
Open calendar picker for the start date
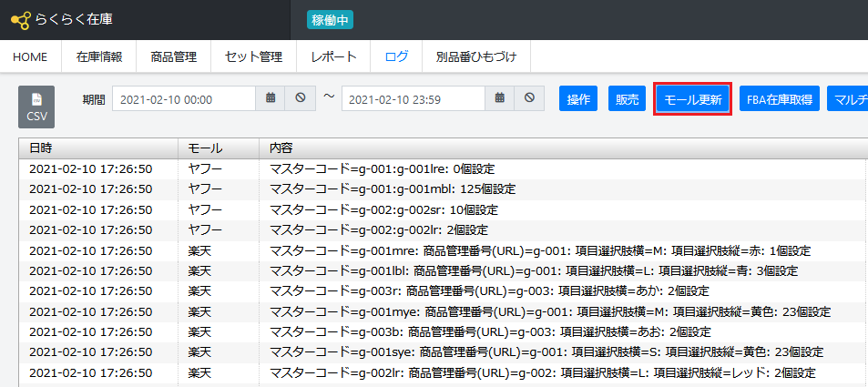271,98
